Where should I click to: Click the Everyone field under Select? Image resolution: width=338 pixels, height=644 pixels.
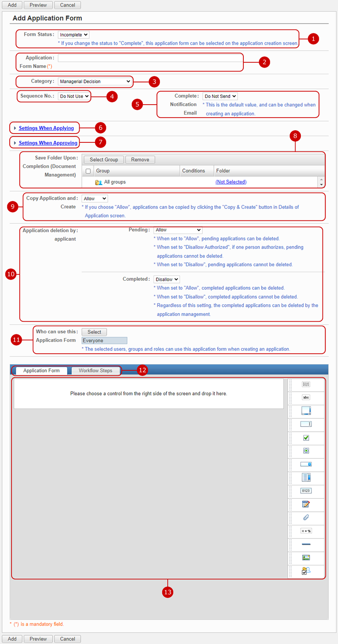(104, 341)
